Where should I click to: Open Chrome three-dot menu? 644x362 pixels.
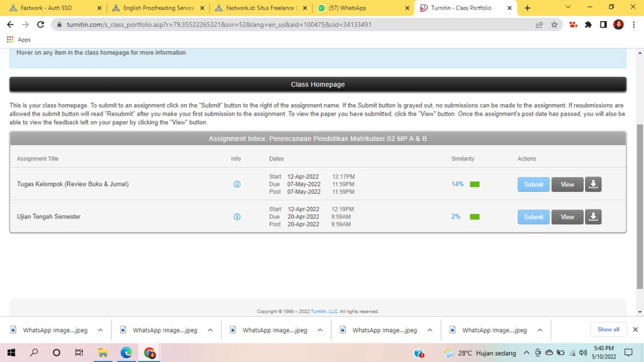634,25
